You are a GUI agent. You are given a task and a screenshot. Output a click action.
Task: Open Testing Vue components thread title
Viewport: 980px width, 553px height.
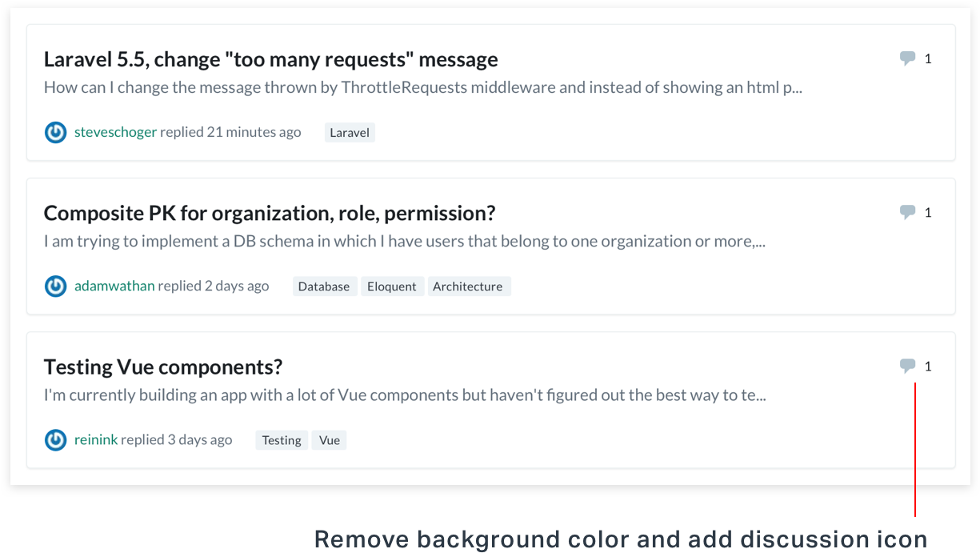tap(163, 367)
